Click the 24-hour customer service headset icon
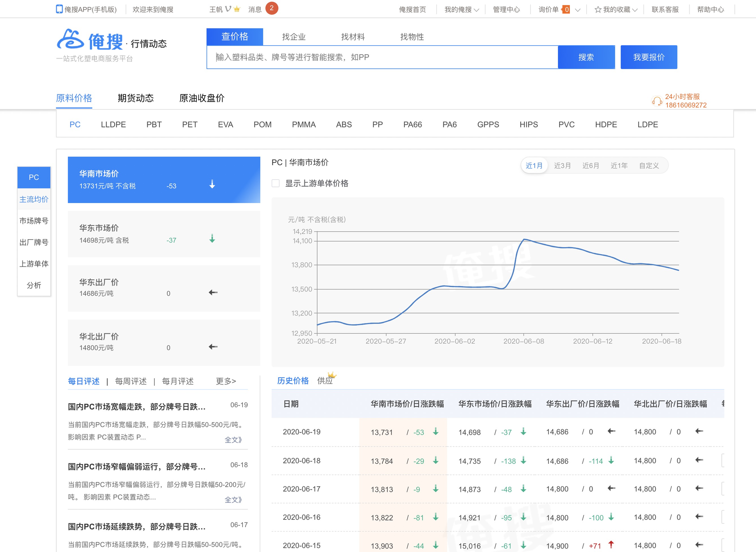This screenshot has width=756, height=552. point(656,101)
